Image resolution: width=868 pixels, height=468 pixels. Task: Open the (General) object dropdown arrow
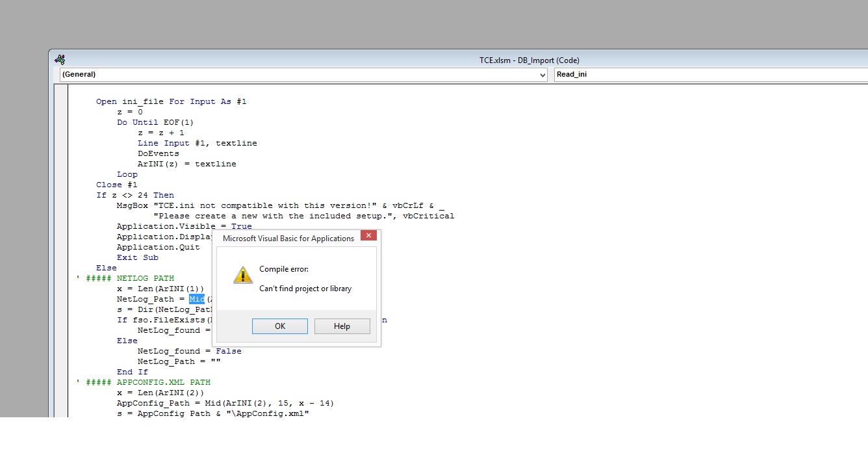pyautogui.click(x=542, y=75)
